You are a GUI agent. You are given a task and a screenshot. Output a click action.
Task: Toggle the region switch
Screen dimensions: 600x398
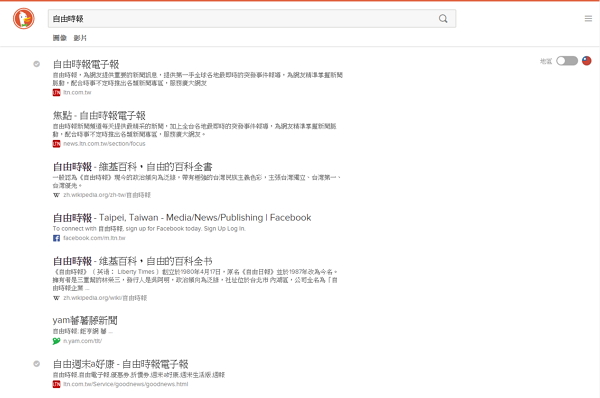pos(567,60)
